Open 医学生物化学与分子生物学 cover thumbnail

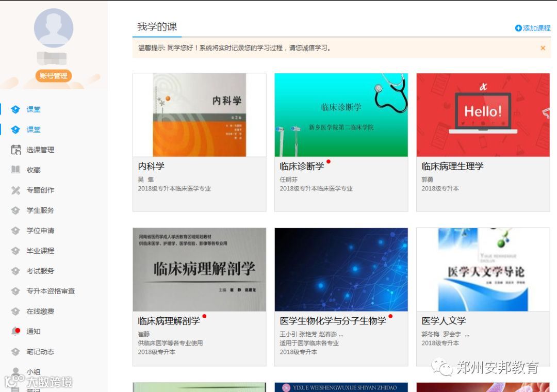[x=341, y=270]
